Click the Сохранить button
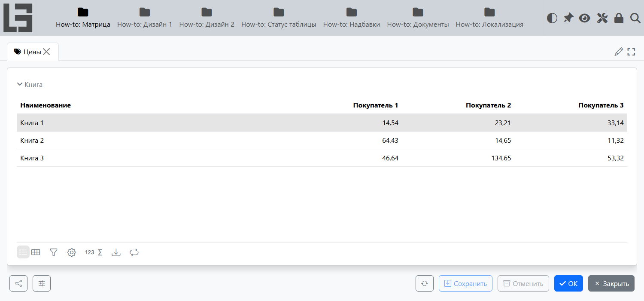The width and height of the screenshot is (644, 301). pos(465,283)
